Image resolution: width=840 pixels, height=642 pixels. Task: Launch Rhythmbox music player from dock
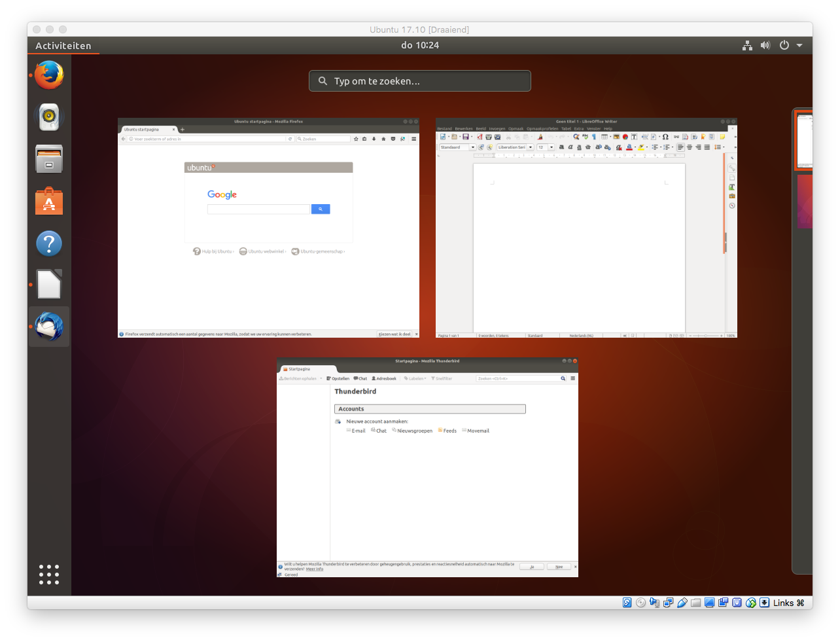tap(49, 117)
